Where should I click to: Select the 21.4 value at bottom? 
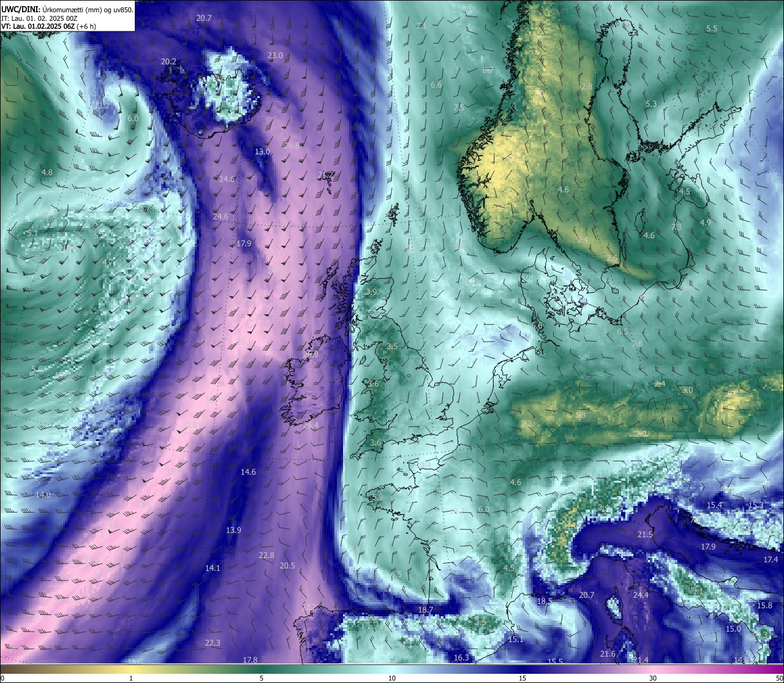click(x=641, y=660)
